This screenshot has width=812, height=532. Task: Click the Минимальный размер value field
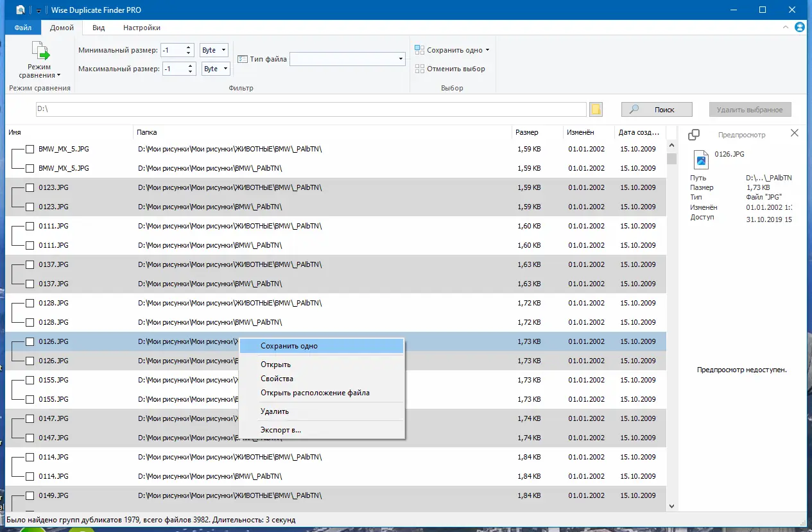coord(173,50)
